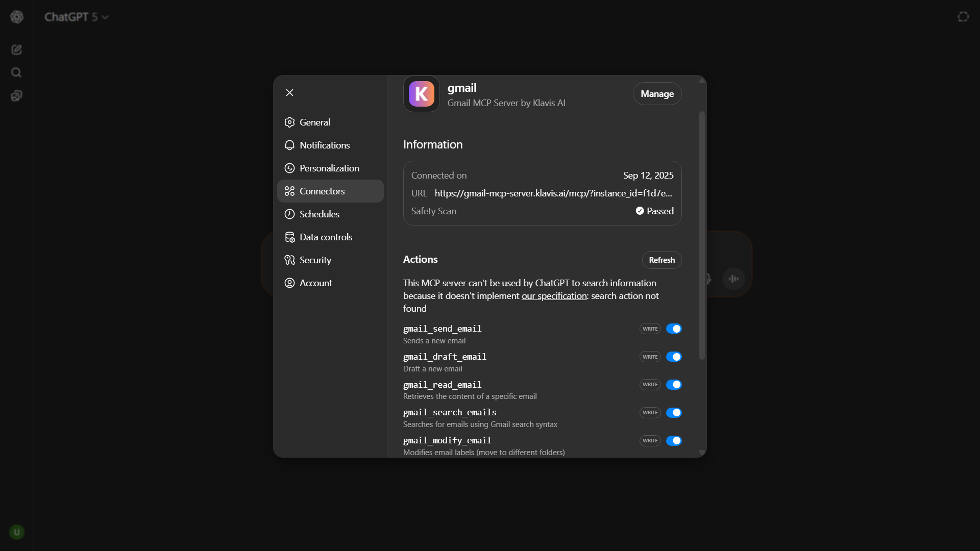Viewport: 980px width, 551px height.
Task: Click the WRITE badge for gmail_read_email
Action: point(650,385)
